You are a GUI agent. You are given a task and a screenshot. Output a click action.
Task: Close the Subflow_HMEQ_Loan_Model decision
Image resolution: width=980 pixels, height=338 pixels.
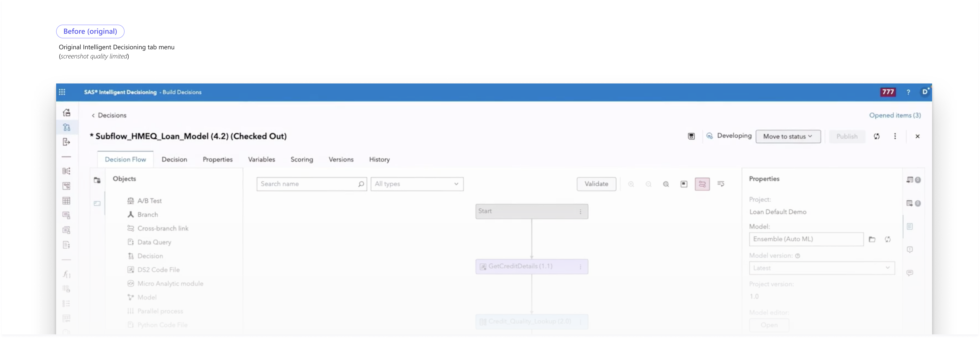pos(917,136)
